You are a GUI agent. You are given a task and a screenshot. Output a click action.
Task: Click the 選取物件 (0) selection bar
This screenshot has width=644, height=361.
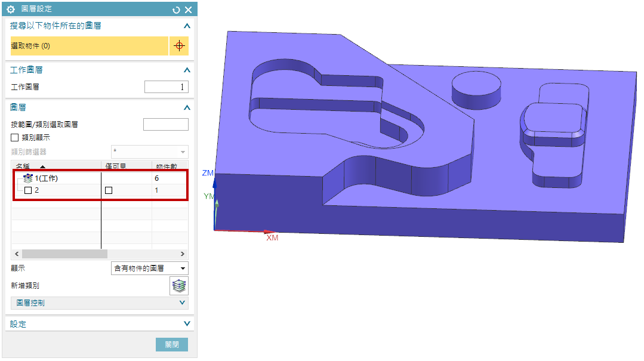pyautogui.click(x=90, y=45)
